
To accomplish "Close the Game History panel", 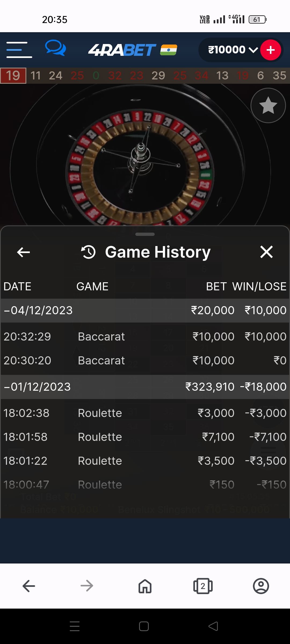I will pyautogui.click(x=266, y=252).
